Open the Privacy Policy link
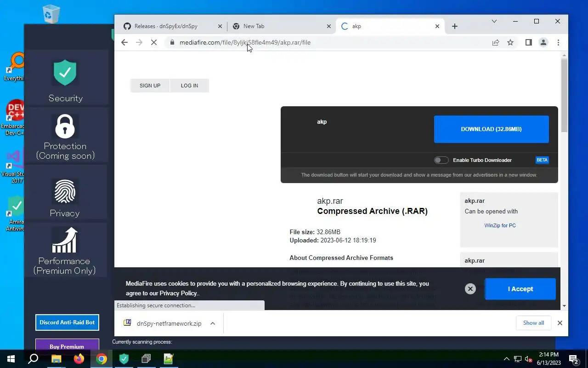This screenshot has height=368, width=588. point(178,293)
